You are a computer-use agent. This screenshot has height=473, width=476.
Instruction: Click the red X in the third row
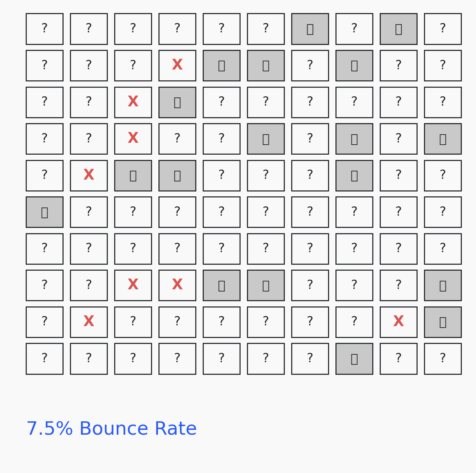[x=133, y=102]
